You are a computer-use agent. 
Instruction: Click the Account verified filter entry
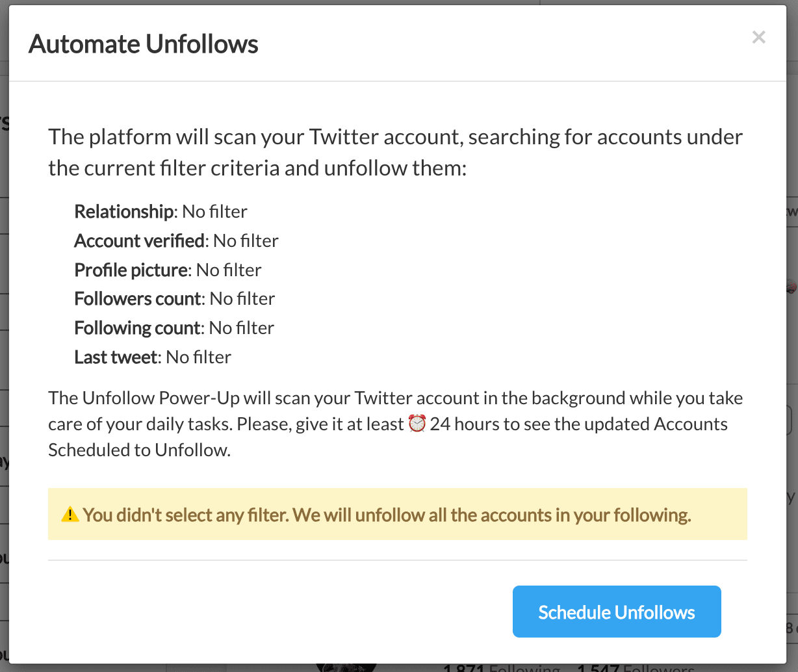pos(176,240)
